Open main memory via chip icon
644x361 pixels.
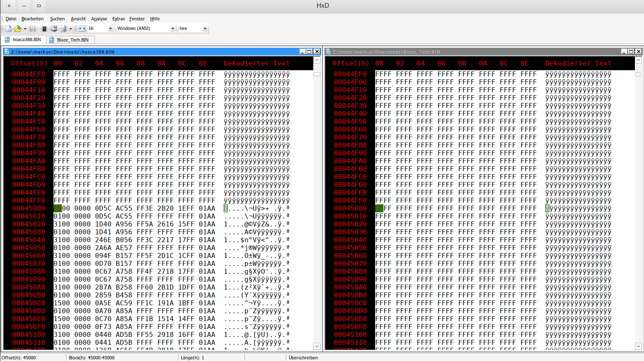[44, 29]
